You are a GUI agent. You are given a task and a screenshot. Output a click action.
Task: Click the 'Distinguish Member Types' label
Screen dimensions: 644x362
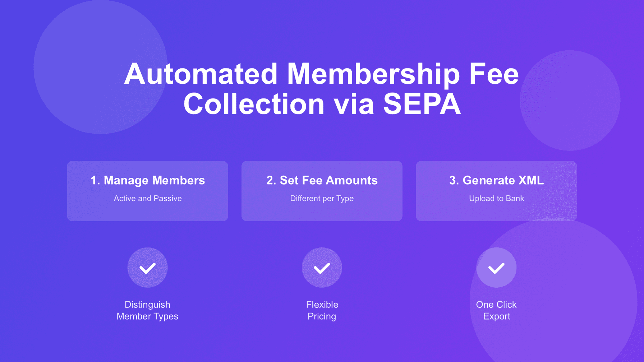point(147,310)
